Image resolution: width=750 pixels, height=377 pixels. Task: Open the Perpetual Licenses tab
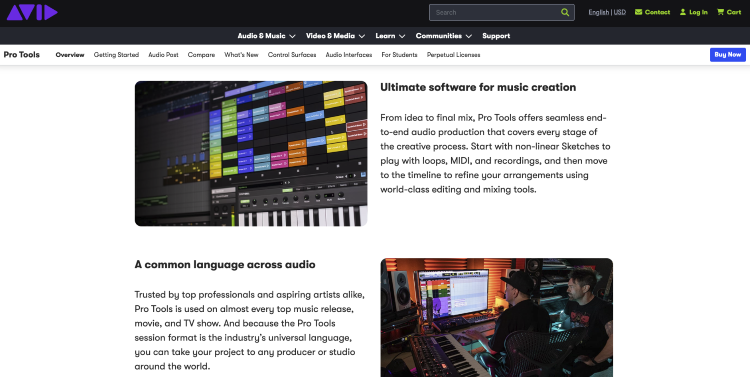point(453,55)
